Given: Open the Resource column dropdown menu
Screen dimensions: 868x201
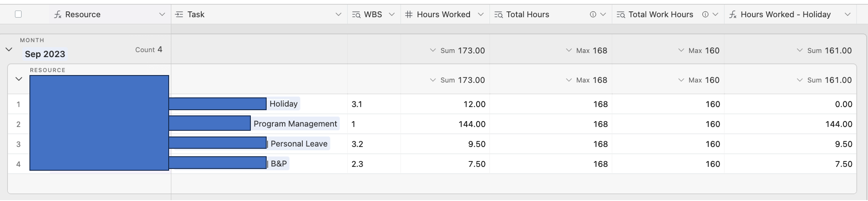Looking at the screenshot, I should click(162, 14).
